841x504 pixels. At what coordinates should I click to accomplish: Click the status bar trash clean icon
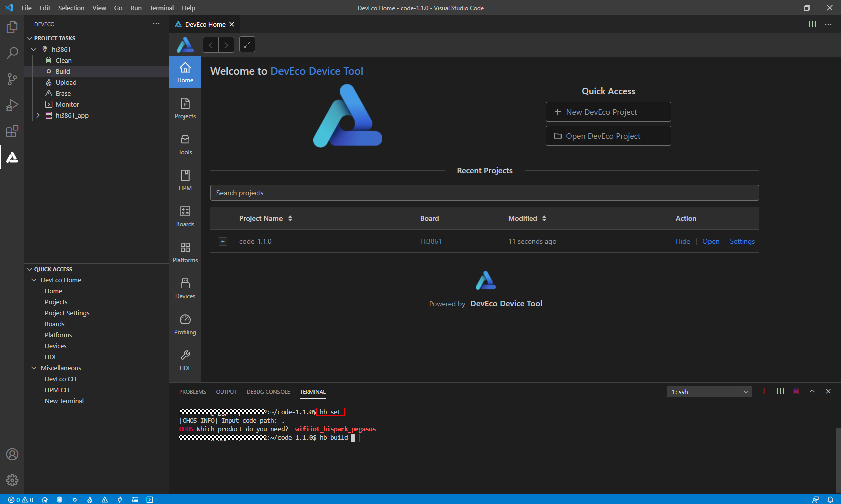tap(60, 499)
